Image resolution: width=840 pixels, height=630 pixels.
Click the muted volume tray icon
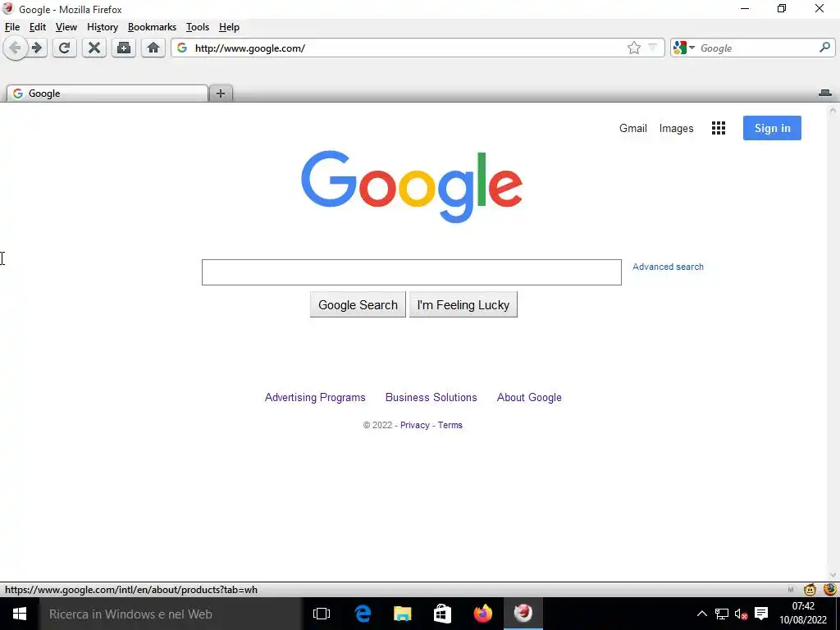(742, 614)
